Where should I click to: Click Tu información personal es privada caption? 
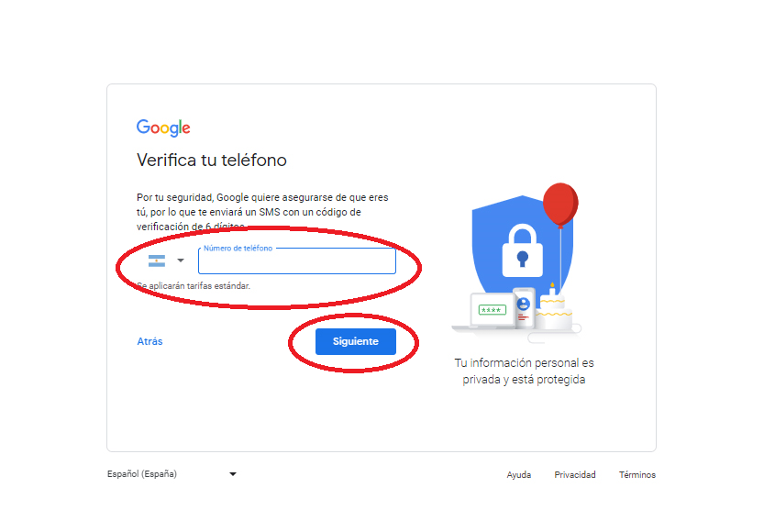524,371
